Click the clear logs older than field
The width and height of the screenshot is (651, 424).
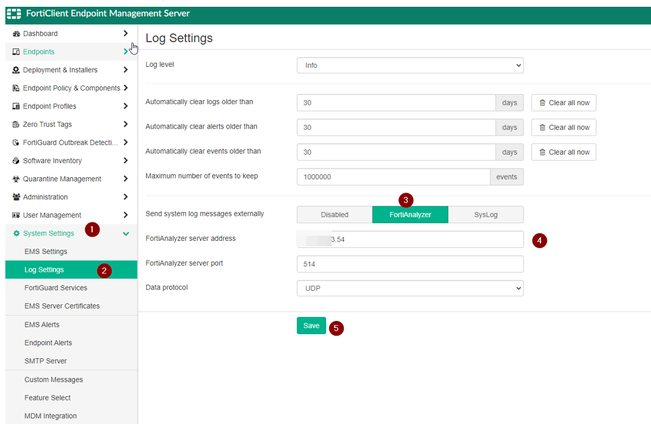point(396,103)
